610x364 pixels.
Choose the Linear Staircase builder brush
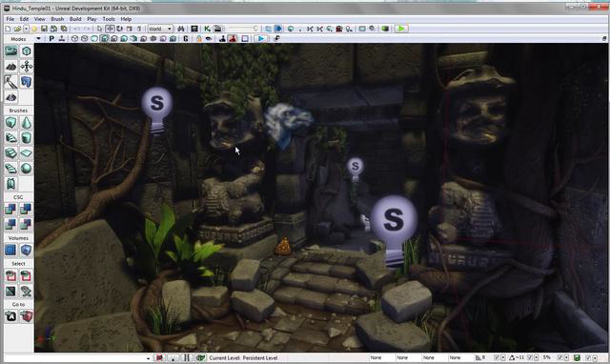coord(11,153)
